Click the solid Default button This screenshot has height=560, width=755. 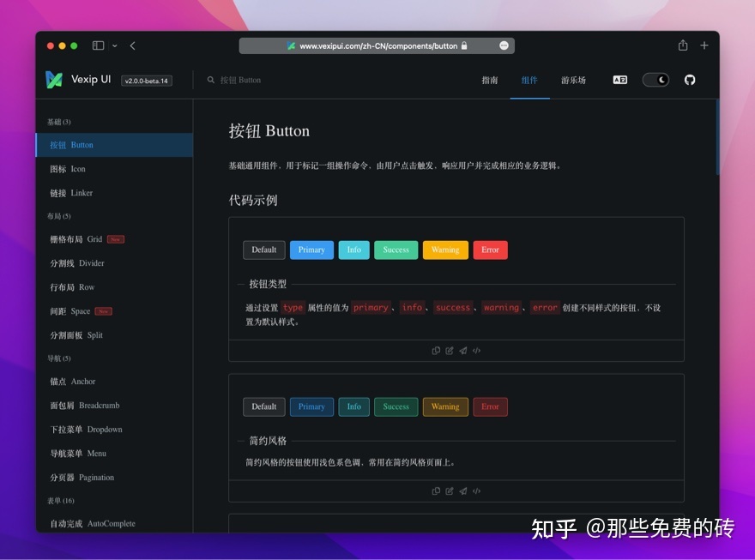(264, 250)
